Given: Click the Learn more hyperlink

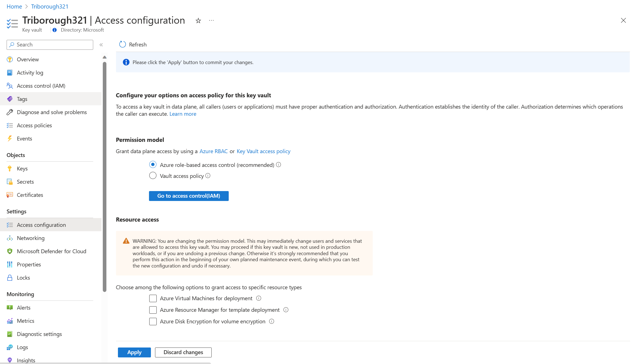Looking at the screenshot, I should (x=183, y=114).
